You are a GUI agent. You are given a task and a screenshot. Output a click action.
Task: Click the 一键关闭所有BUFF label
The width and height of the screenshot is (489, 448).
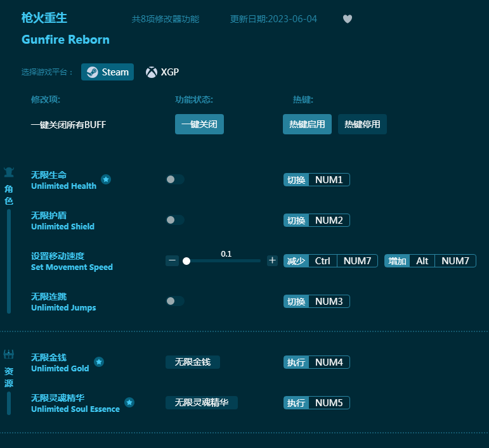[68, 125]
